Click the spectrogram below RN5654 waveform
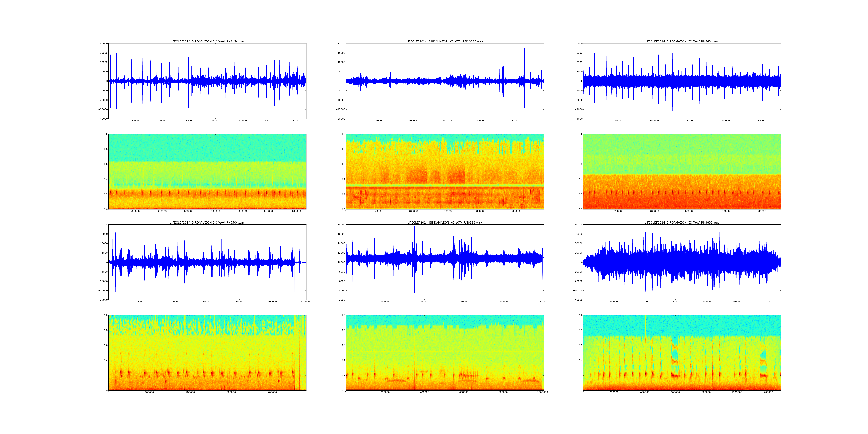868x434 pixels. point(682,172)
